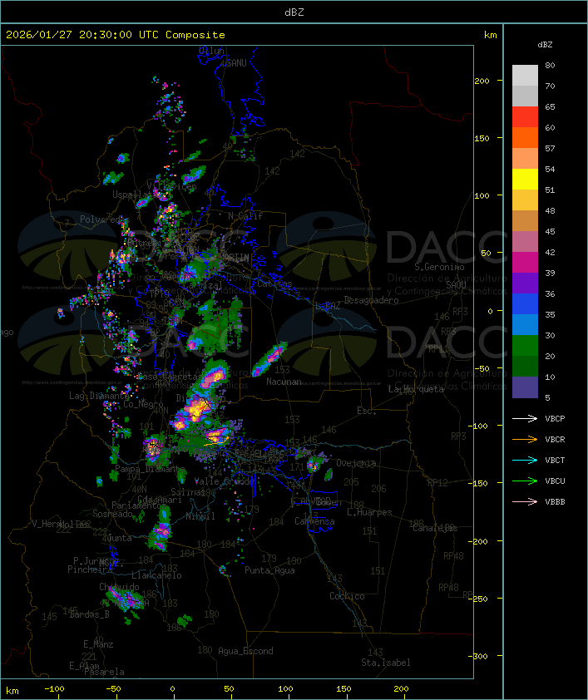Pick the light blue 30–35 dBZ swatch
This screenshot has height=700, width=588.
[x=525, y=325]
